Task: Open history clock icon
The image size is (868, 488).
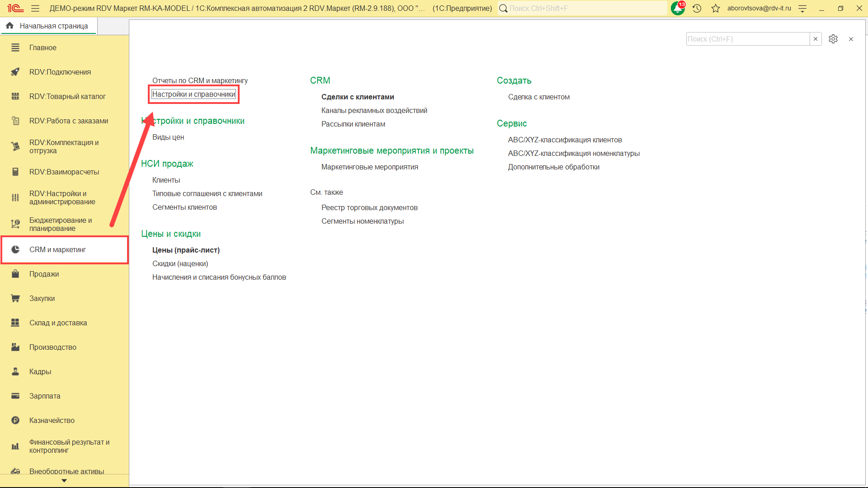Action: 697,8
